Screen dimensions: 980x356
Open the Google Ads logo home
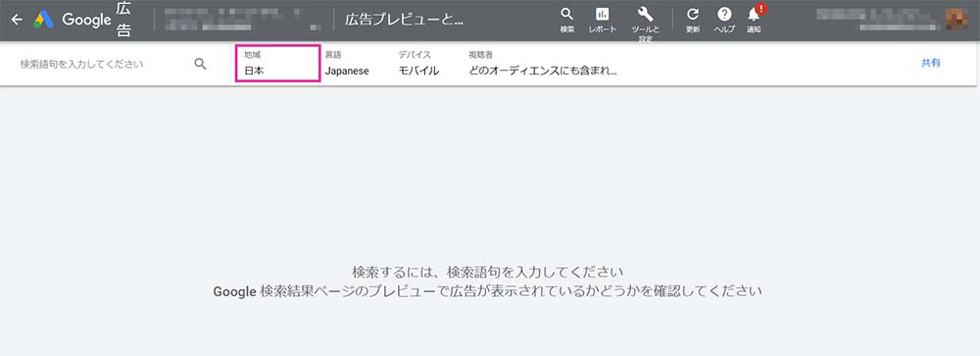44,20
